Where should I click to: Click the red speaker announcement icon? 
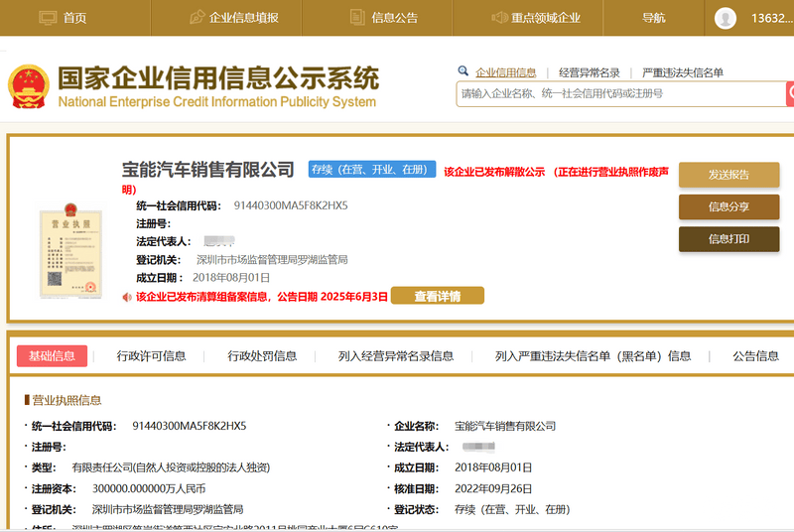[x=127, y=296]
